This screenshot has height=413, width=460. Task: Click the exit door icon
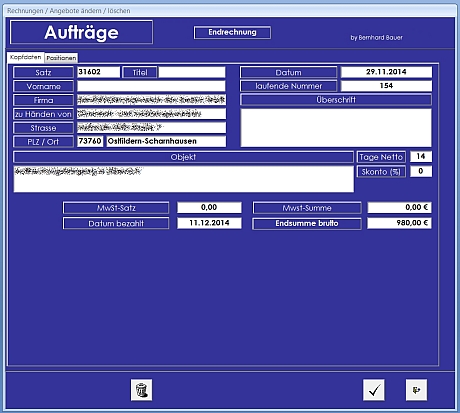pos(416,390)
